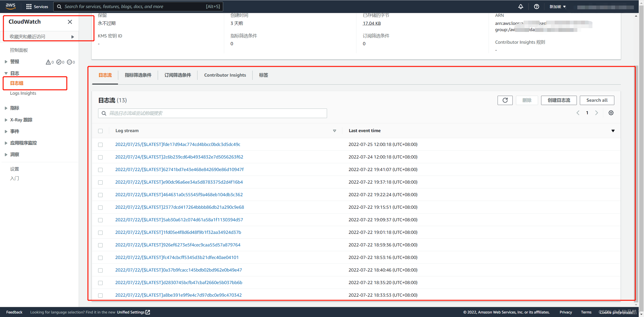Image resolution: width=644 pixels, height=317 pixels.
Task: Go to next page of log streams
Action: [596, 113]
